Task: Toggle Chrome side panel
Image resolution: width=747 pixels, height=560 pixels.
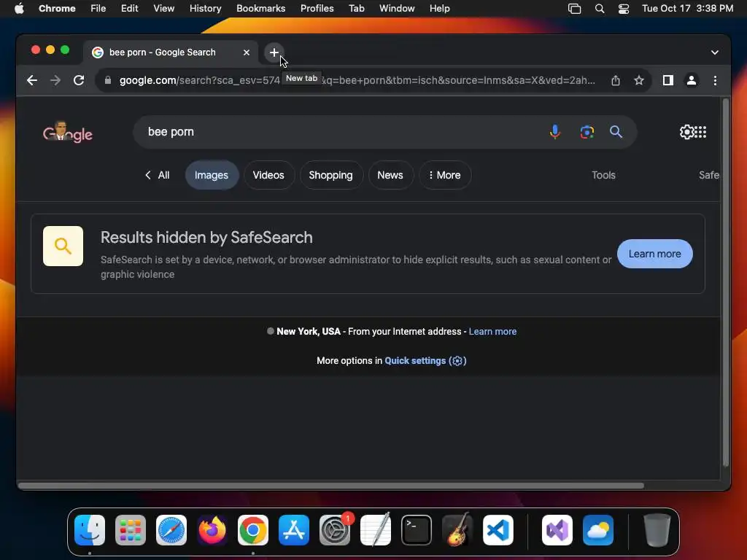Action: pos(668,80)
